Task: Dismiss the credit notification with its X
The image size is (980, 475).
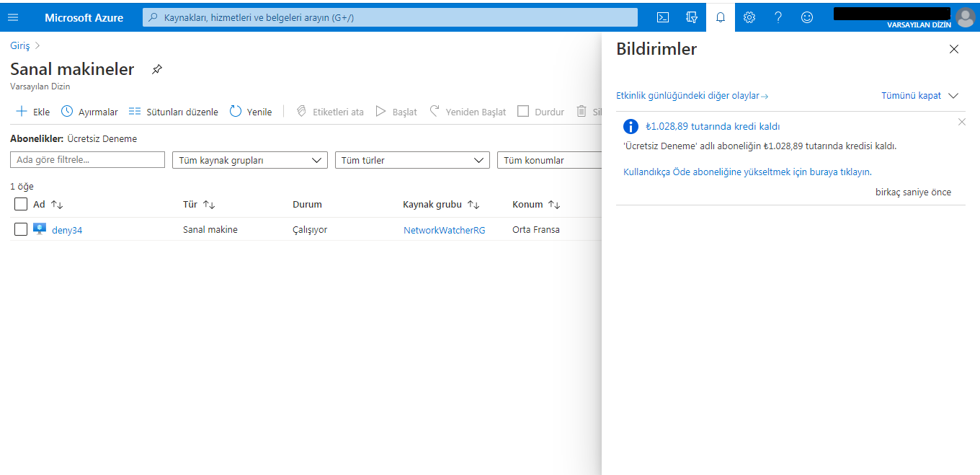Action: [x=961, y=122]
